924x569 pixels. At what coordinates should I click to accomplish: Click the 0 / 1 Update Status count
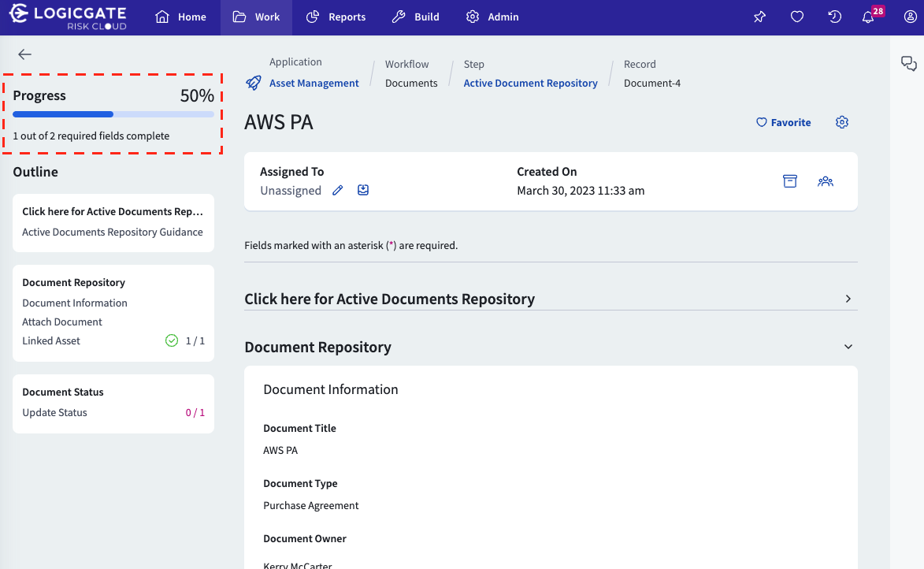pyautogui.click(x=195, y=413)
